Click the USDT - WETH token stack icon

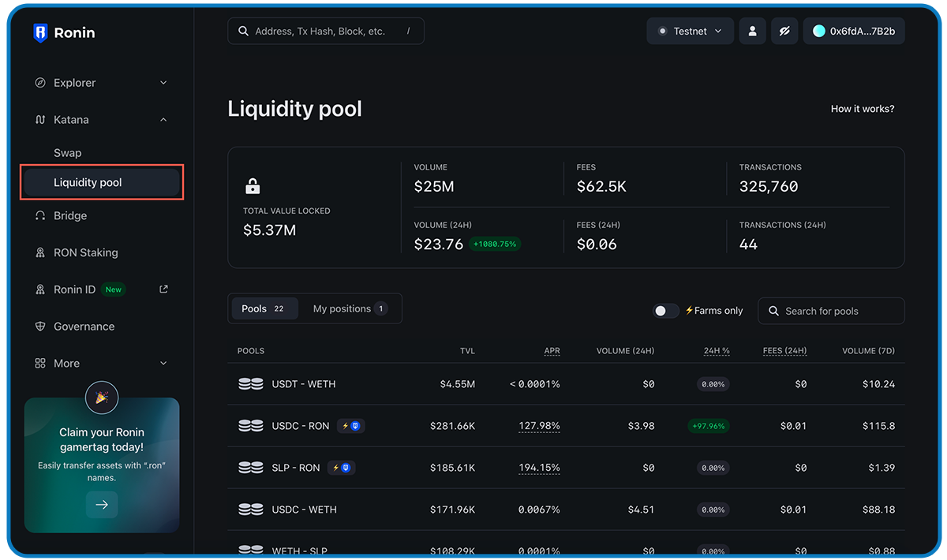pos(251,384)
